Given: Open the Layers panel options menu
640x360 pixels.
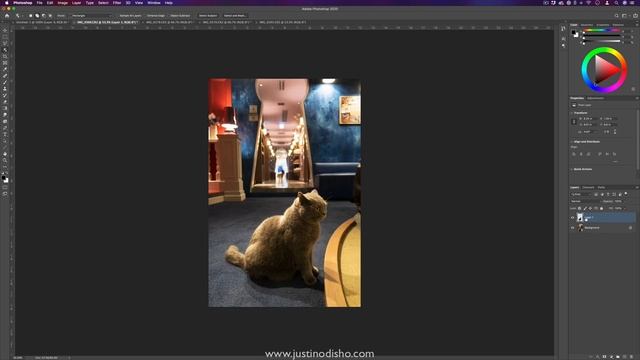Looking at the screenshot, I should pos(636,187).
